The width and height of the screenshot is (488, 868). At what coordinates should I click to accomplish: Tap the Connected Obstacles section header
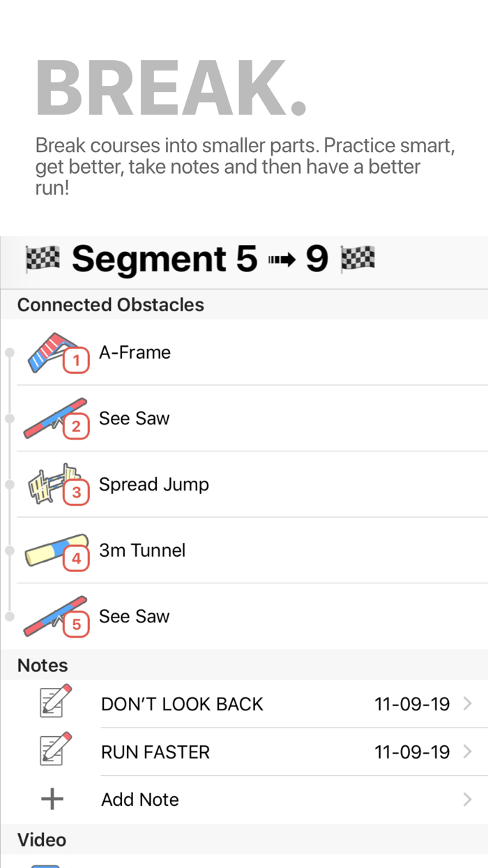[x=112, y=305]
